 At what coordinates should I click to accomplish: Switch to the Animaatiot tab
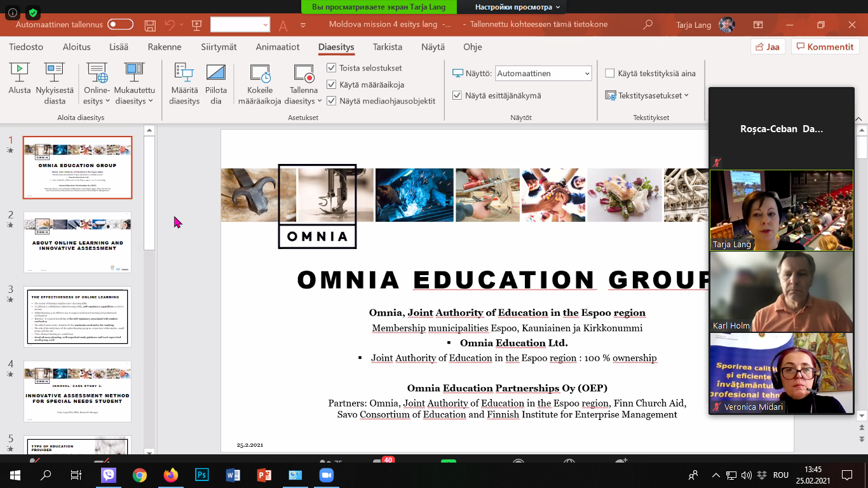point(278,47)
